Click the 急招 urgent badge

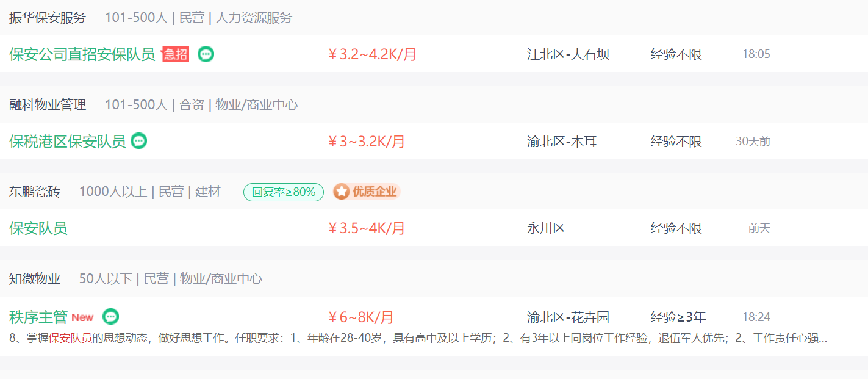[x=175, y=54]
